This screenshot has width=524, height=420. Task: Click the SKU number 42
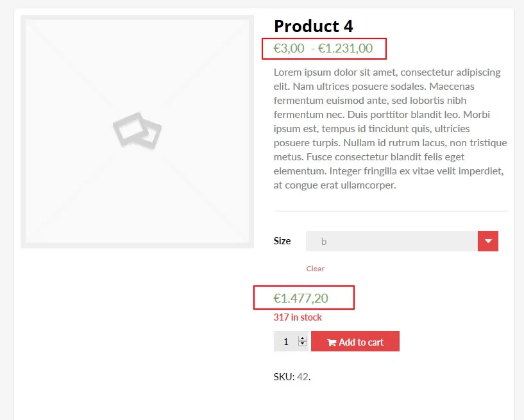tap(305, 377)
